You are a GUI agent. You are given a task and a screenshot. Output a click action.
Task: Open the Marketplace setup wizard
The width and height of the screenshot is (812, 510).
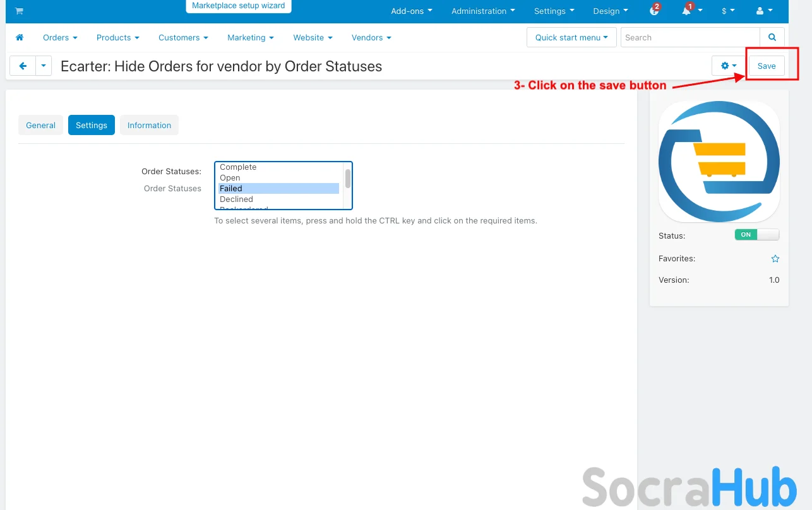coord(239,6)
